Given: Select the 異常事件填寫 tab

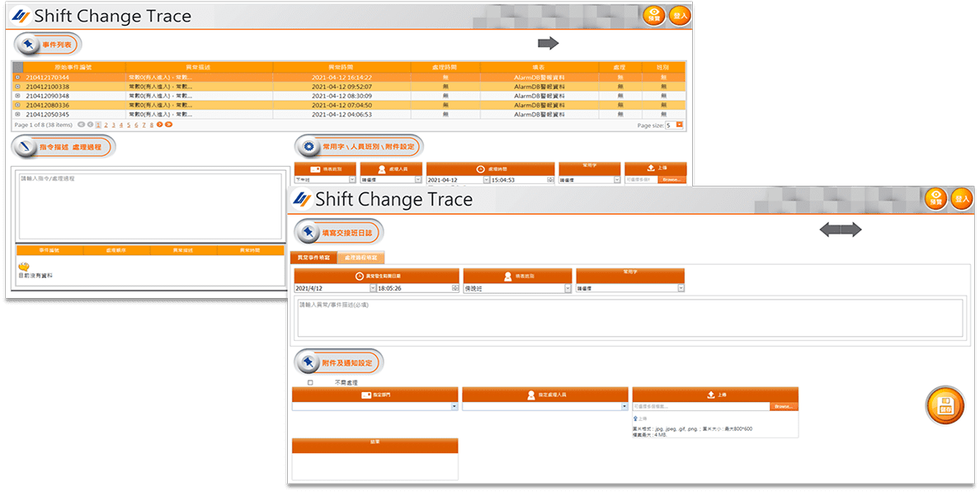Looking at the screenshot, I should pos(313,258).
